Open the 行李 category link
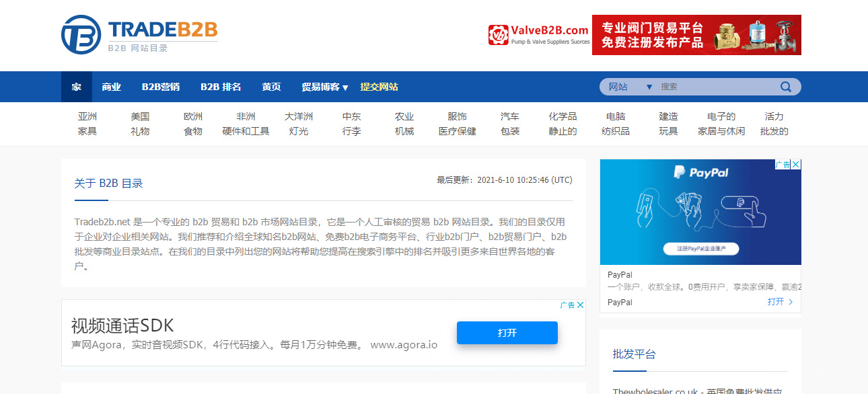Image resolution: width=868 pixels, height=394 pixels. pos(352,131)
